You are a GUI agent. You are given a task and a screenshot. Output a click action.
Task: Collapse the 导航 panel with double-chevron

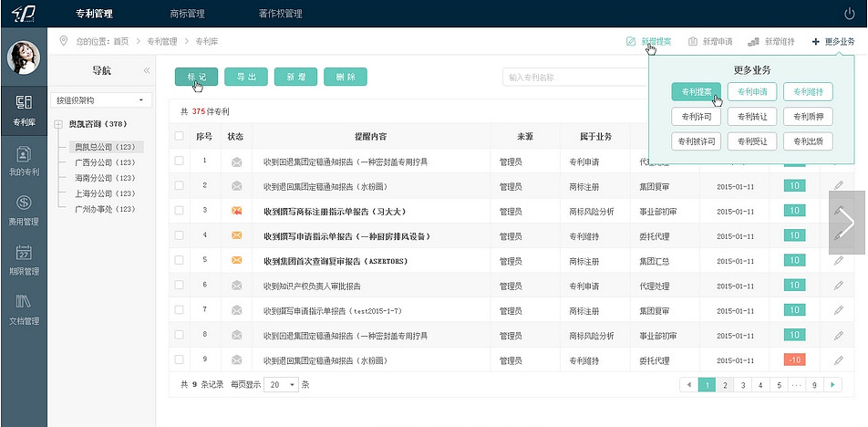[147, 70]
